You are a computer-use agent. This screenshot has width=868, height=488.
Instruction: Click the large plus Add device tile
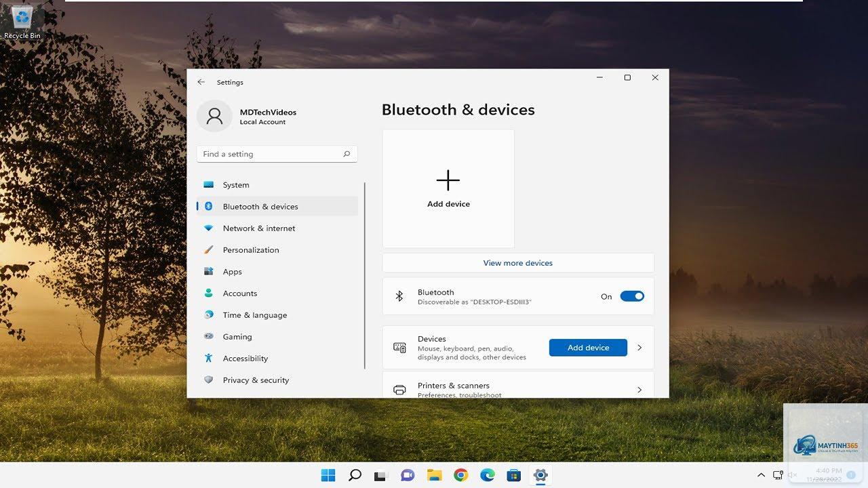click(x=448, y=188)
